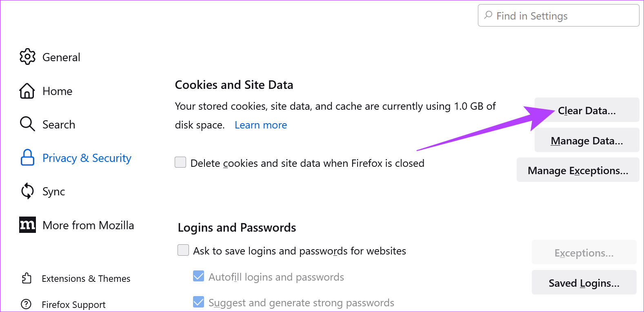Select the Privacy & Security label in sidebar

tap(87, 158)
